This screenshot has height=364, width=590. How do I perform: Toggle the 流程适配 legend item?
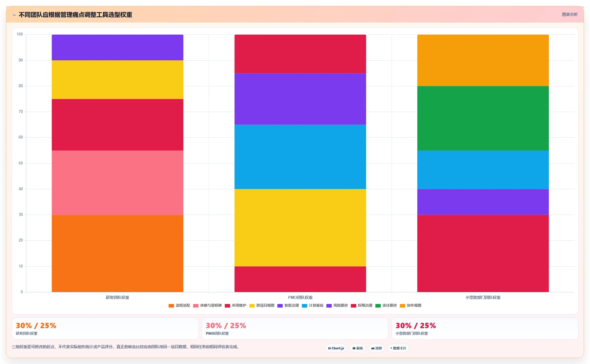pyautogui.click(x=179, y=305)
